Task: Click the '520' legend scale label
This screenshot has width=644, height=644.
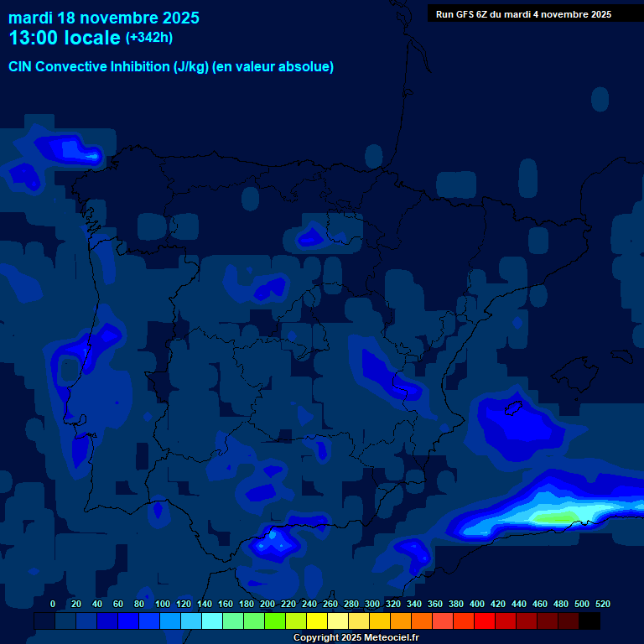Action: pyautogui.click(x=602, y=604)
